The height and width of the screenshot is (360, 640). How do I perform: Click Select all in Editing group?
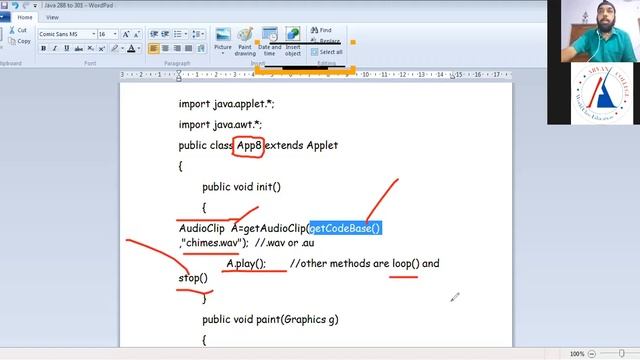pos(327,52)
